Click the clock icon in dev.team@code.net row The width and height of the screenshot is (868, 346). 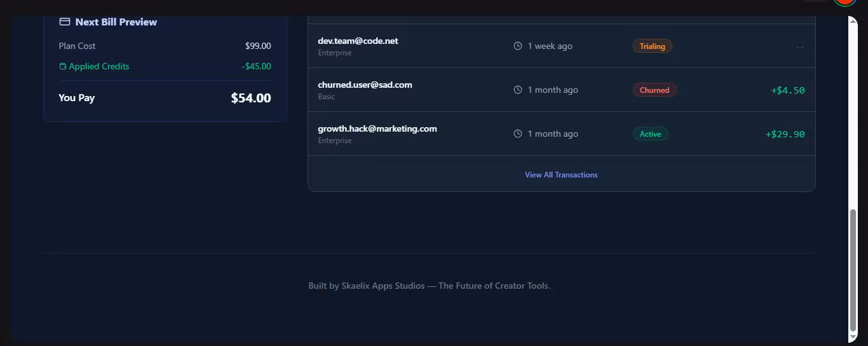pos(518,46)
